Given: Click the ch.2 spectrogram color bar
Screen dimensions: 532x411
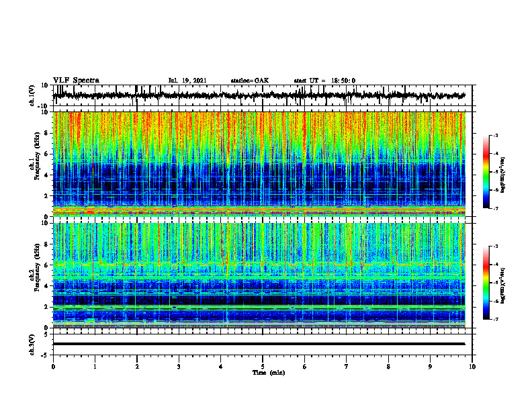Looking at the screenshot, I should (x=486, y=283).
